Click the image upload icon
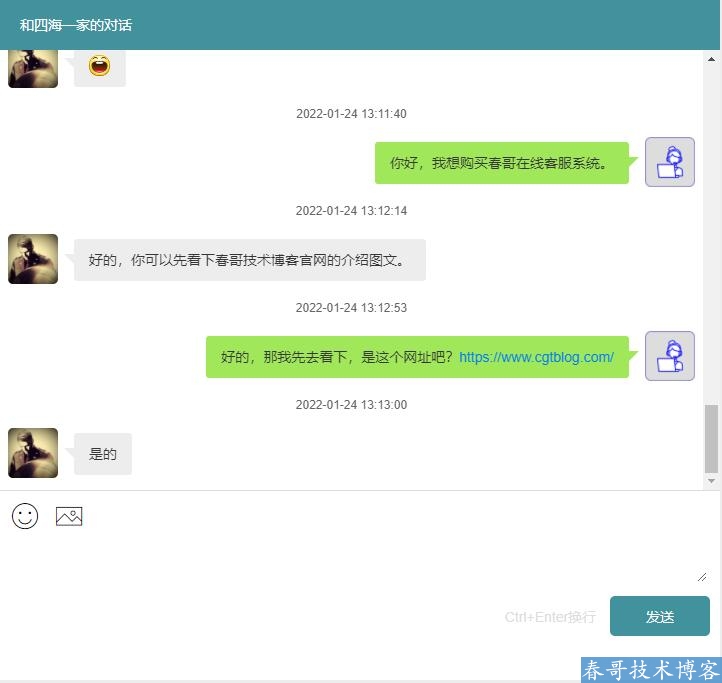The height and width of the screenshot is (683, 722). click(x=69, y=516)
